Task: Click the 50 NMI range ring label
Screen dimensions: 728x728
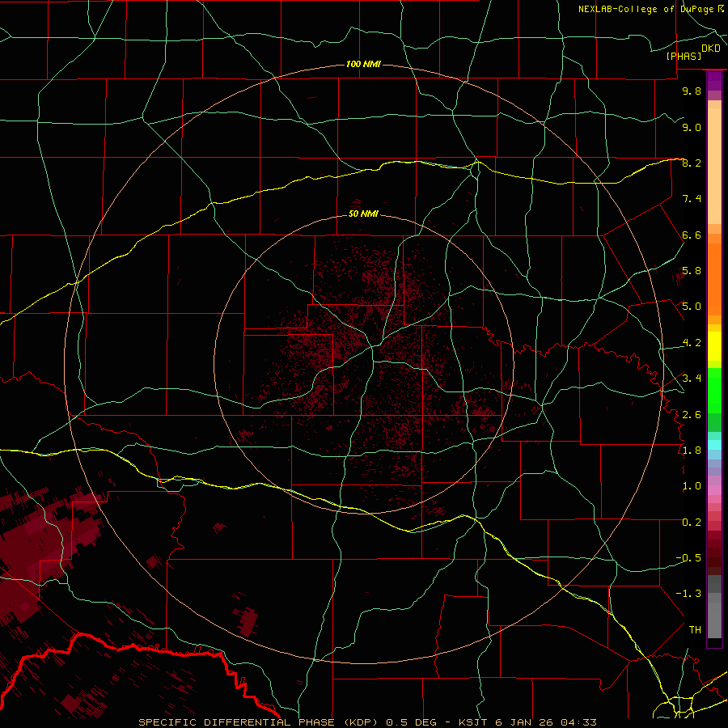Action: click(363, 214)
